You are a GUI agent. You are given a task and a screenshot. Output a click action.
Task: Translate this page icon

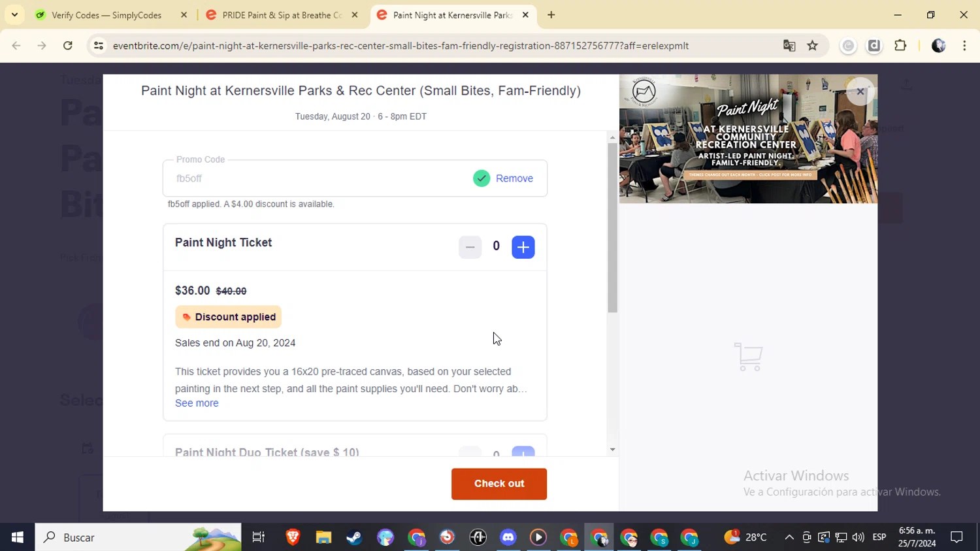[x=789, y=46]
